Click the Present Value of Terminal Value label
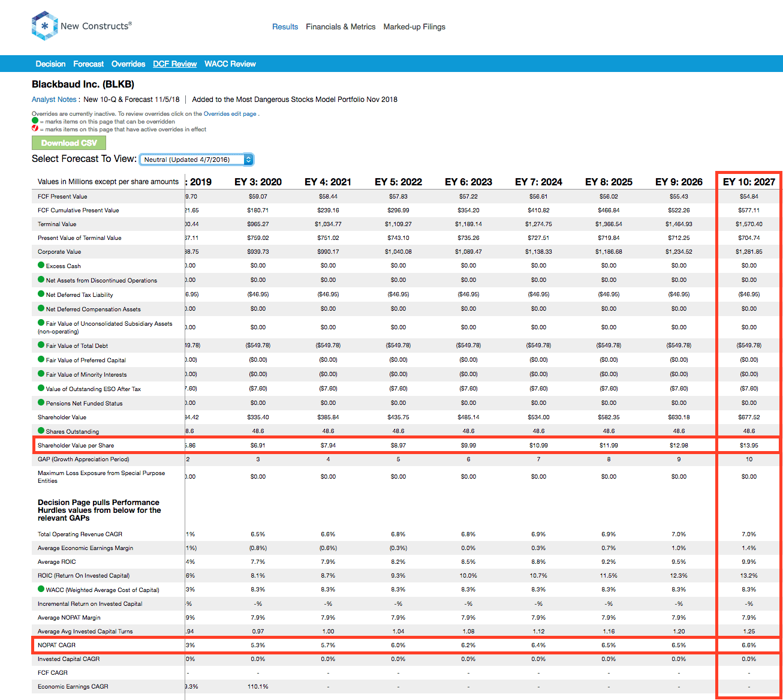The image size is (783, 700). click(x=79, y=238)
